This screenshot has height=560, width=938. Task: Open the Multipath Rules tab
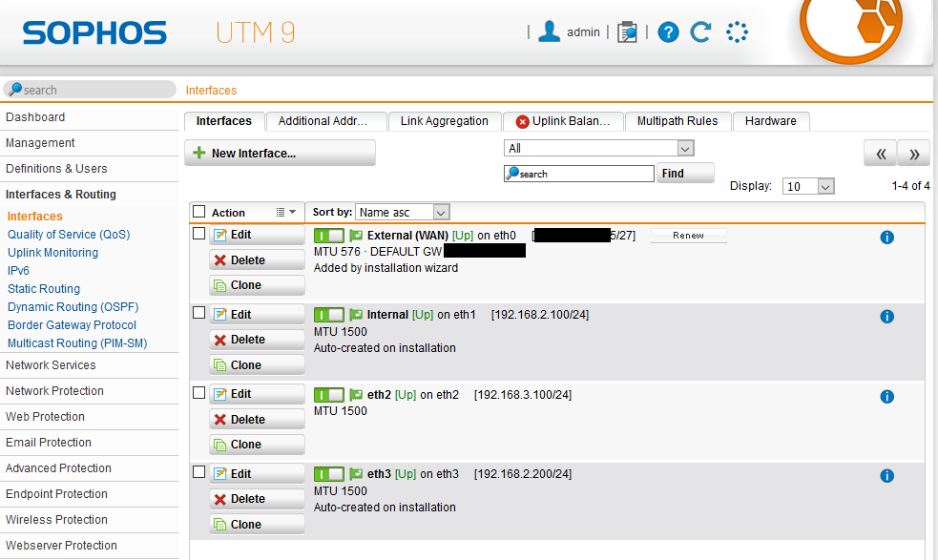coord(678,121)
